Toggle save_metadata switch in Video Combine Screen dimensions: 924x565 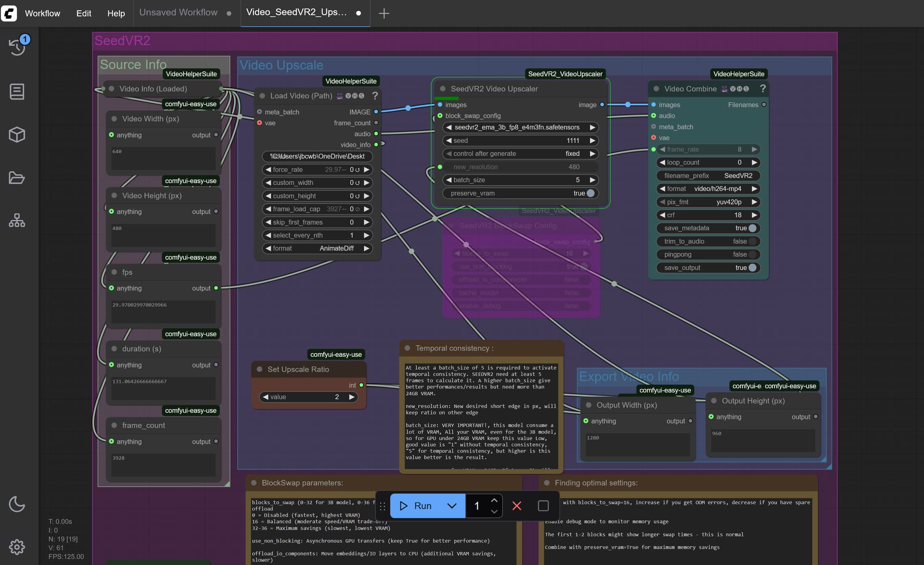753,228
